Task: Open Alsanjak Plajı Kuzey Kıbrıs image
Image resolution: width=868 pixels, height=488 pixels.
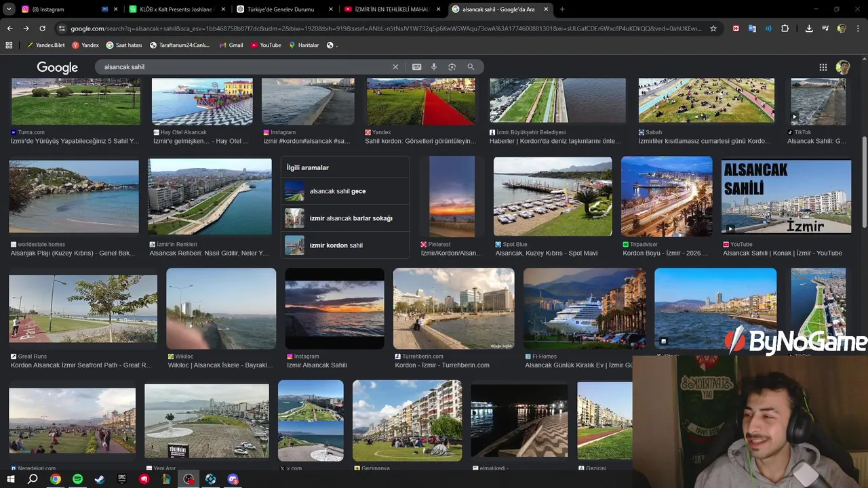Action: (74, 197)
